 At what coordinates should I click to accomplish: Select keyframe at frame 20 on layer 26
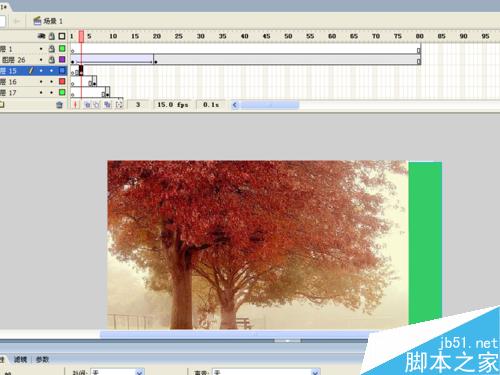pos(156,60)
